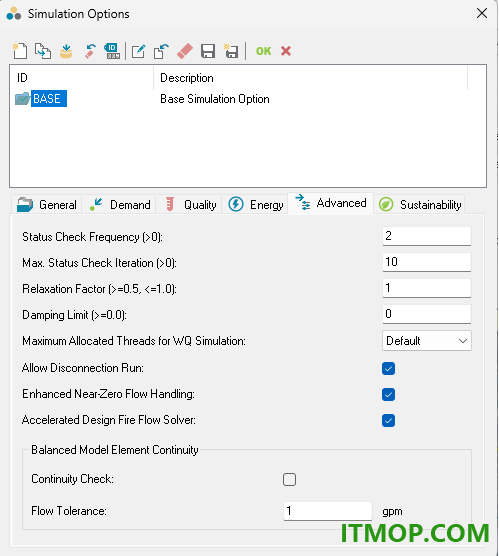Open the Energy tab
Viewport: 499px width, 556px height.
coord(255,205)
